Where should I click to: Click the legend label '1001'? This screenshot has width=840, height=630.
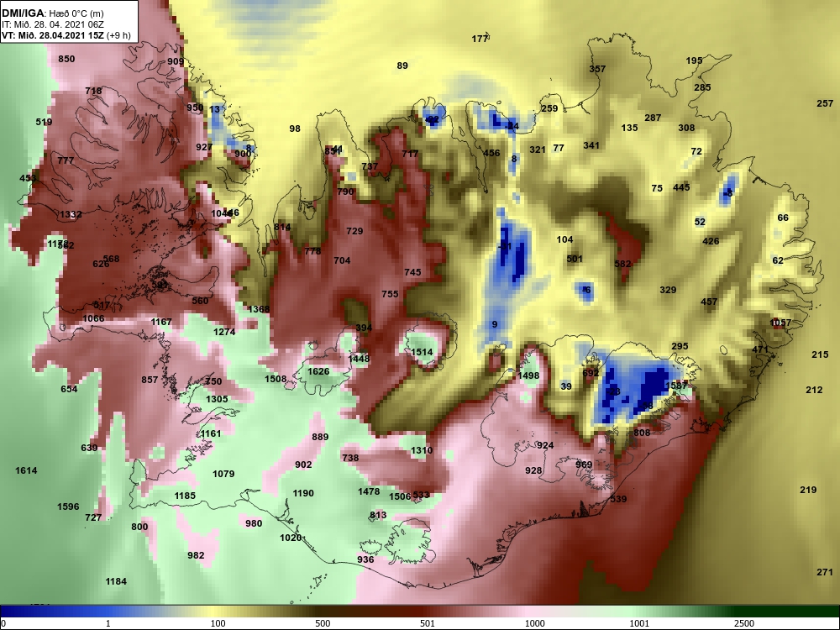pos(639,623)
